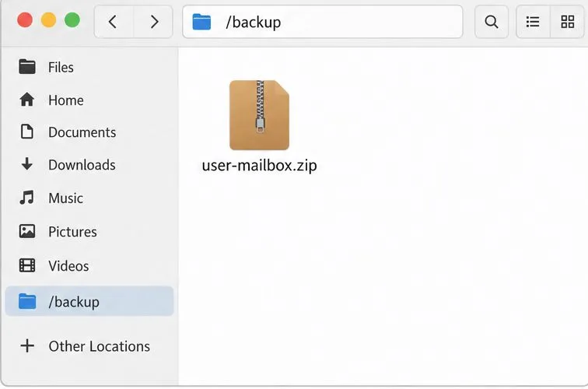Switch to list view
Image resolution: width=588 pixels, height=389 pixels.
[x=533, y=22]
